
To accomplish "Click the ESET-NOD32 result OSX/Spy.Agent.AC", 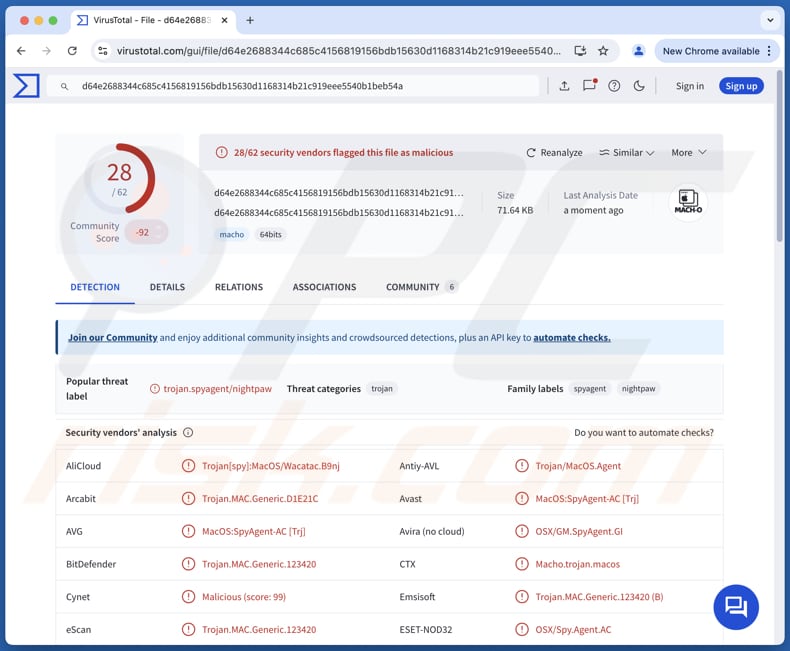I will tap(573, 630).
